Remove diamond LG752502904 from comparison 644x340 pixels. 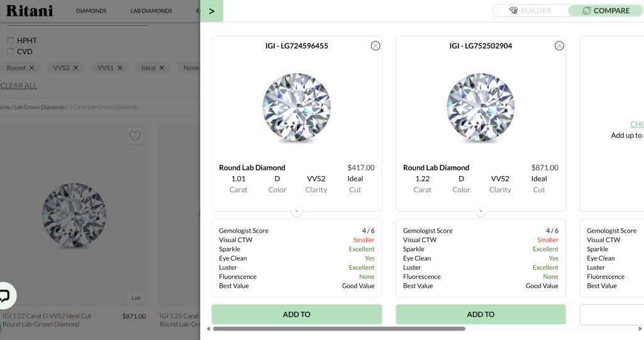[559, 46]
